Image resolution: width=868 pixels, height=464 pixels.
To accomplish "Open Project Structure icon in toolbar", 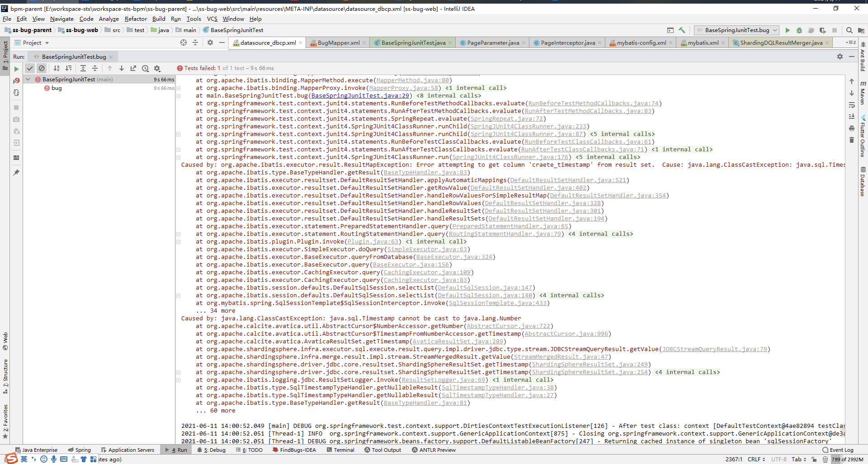I will (861, 30).
